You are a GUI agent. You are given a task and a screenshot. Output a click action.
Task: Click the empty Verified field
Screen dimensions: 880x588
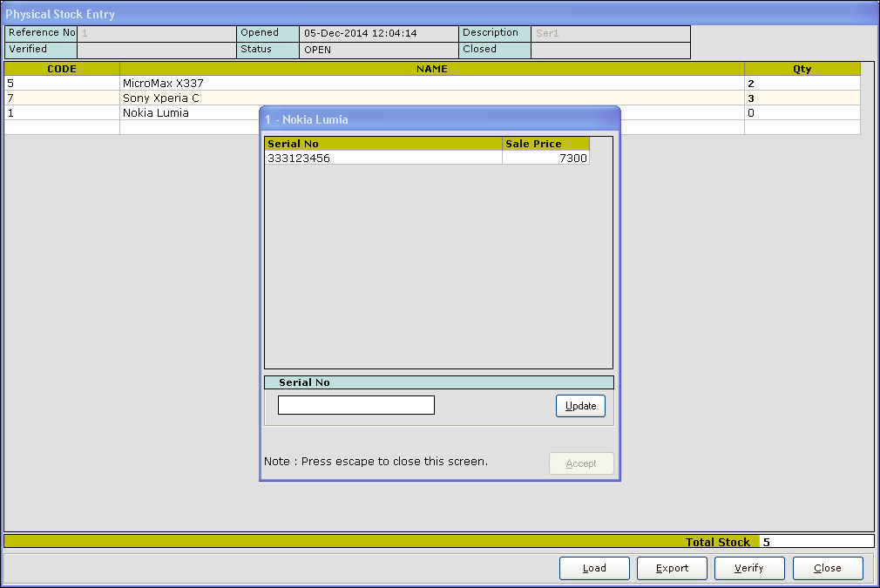point(157,50)
